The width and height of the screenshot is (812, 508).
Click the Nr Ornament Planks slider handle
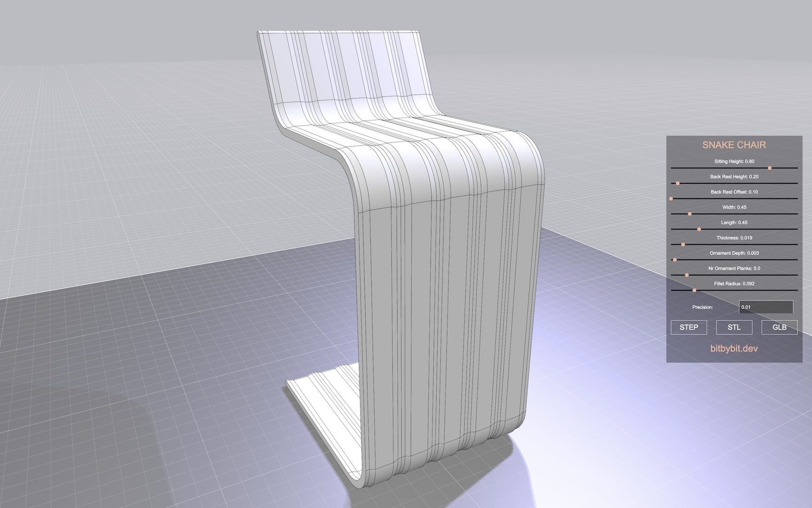687,275
